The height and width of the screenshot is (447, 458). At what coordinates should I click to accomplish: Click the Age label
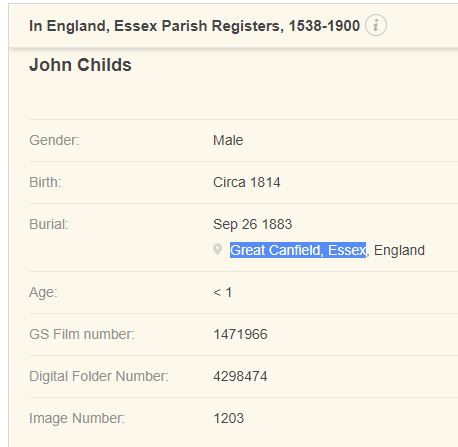(43, 292)
